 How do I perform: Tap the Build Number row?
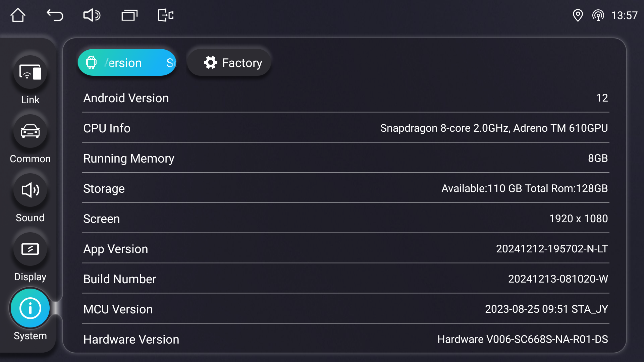pos(345,279)
